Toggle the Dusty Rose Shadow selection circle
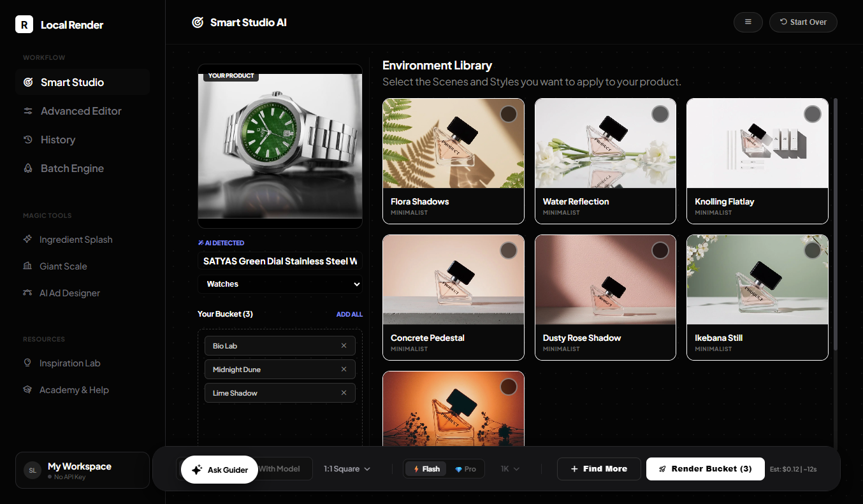The height and width of the screenshot is (504, 863). click(660, 250)
